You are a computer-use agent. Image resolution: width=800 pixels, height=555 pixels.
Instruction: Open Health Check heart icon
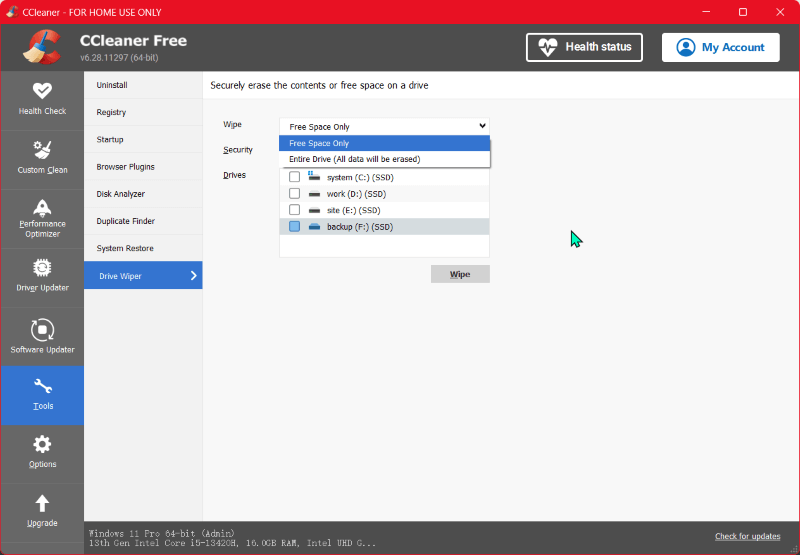click(x=42, y=91)
